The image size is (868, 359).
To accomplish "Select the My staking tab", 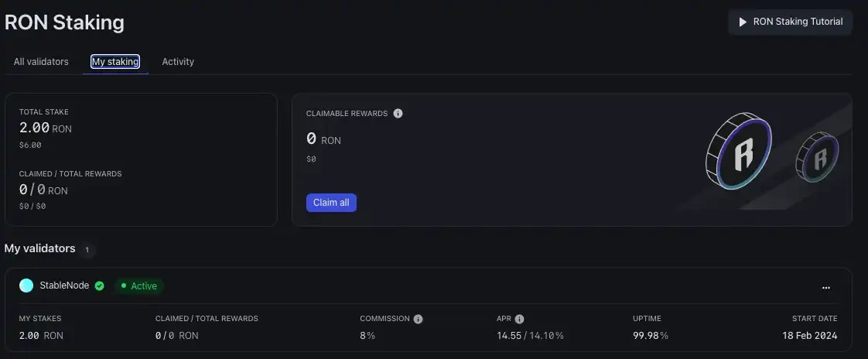I will point(115,62).
